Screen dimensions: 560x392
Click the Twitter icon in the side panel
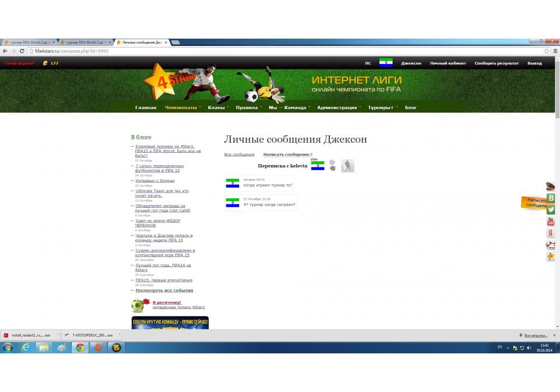tap(551, 209)
